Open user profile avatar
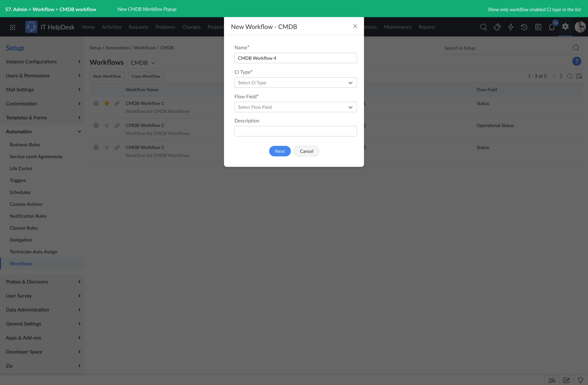Viewport: 588px width, 385px height. coord(580,27)
